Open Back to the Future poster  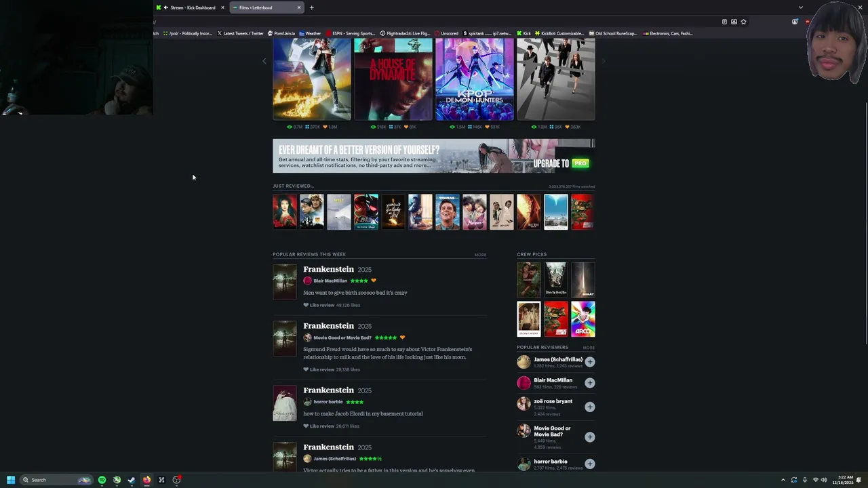tap(312, 79)
